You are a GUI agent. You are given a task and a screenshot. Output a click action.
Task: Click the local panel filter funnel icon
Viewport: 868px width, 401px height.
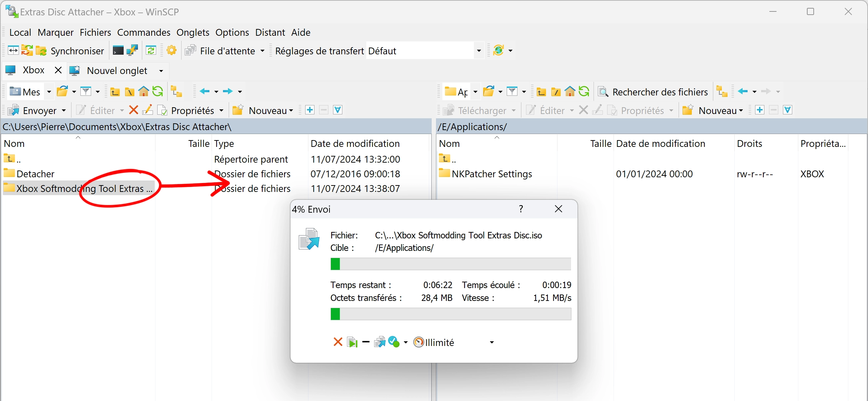(x=86, y=91)
